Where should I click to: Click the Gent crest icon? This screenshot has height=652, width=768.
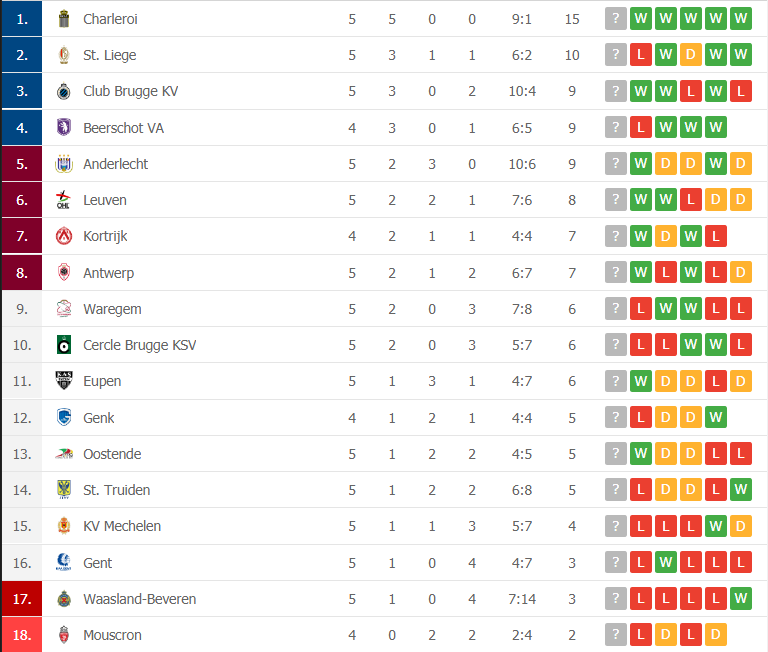[64, 562]
